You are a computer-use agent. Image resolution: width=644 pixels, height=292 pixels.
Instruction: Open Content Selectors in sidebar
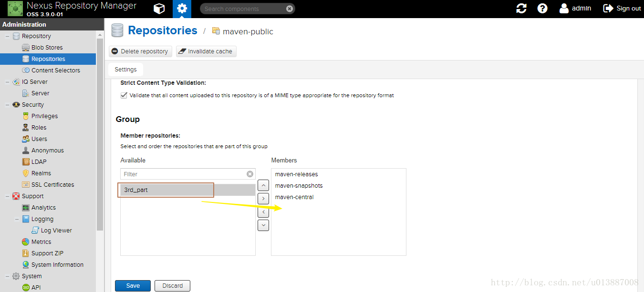(51, 70)
